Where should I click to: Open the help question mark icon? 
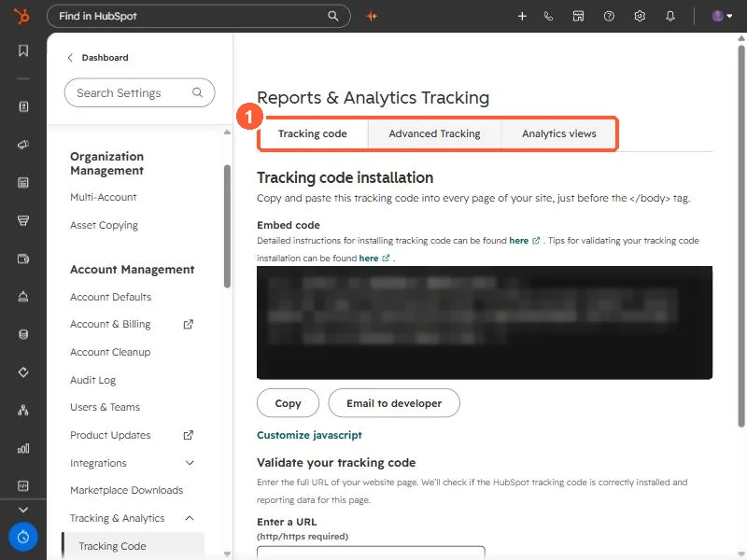[x=609, y=16]
